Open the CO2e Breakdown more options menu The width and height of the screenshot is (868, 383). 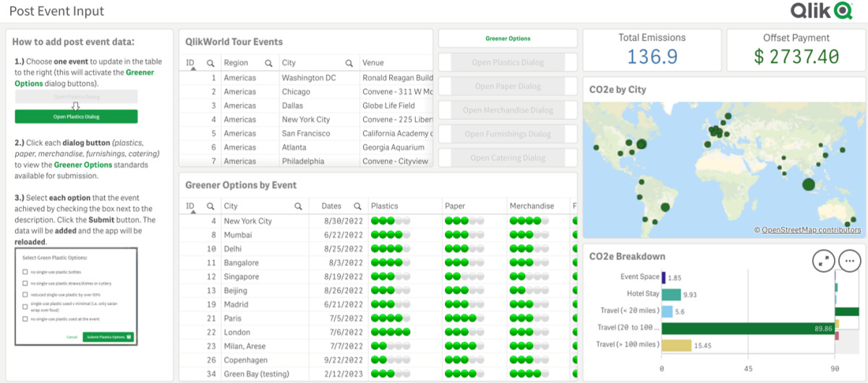(849, 261)
